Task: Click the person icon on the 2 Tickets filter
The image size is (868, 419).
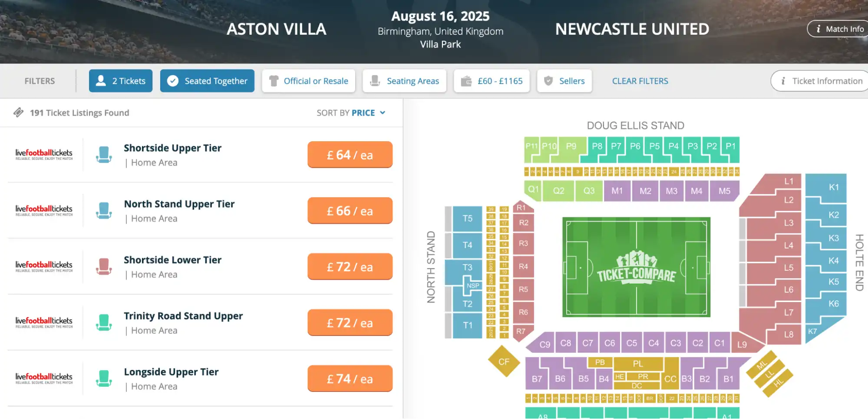Action: (101, 80)
